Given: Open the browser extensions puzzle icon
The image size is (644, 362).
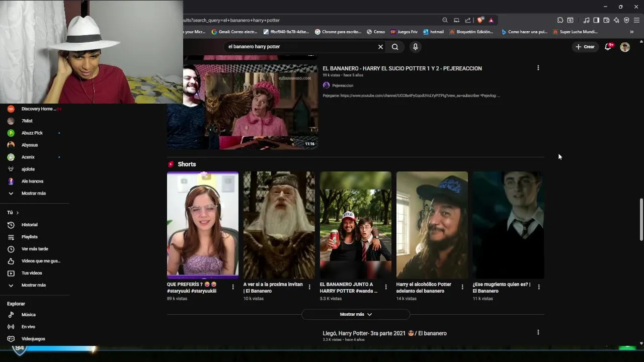Looking at the screenshot, I should (560, 20).
